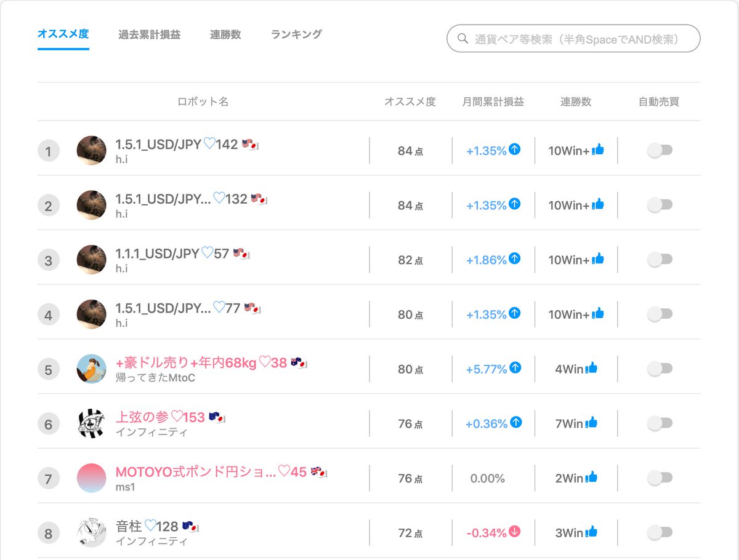Click Australia flag icon in rank 5 row
The width and height of the screenshot is (739, 560).
pos(299,362)
